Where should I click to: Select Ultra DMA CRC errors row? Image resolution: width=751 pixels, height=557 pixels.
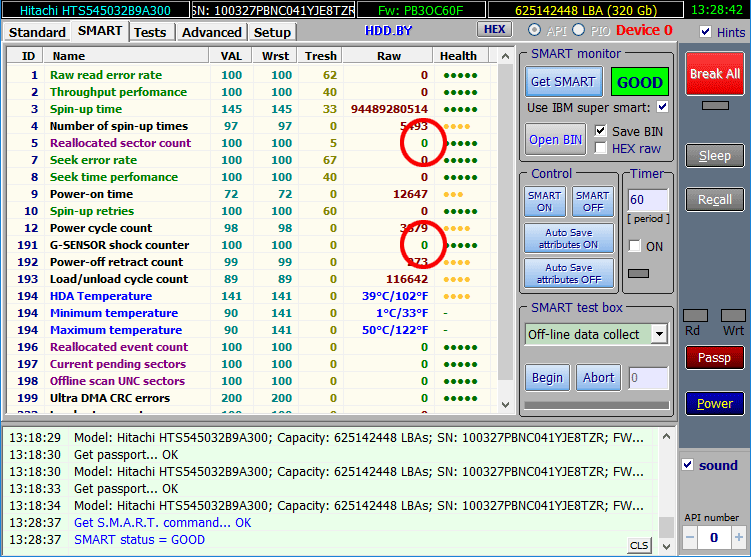tap(251, 398)
